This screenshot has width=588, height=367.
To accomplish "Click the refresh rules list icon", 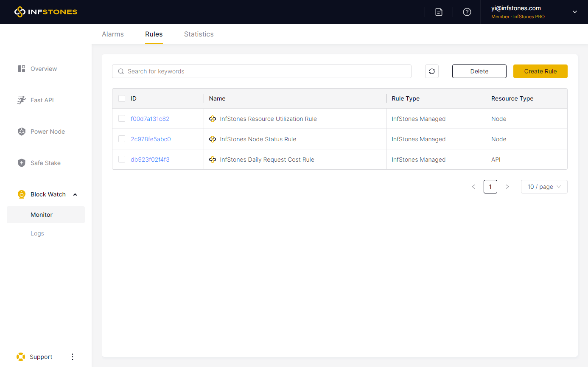I will point(431,71).
